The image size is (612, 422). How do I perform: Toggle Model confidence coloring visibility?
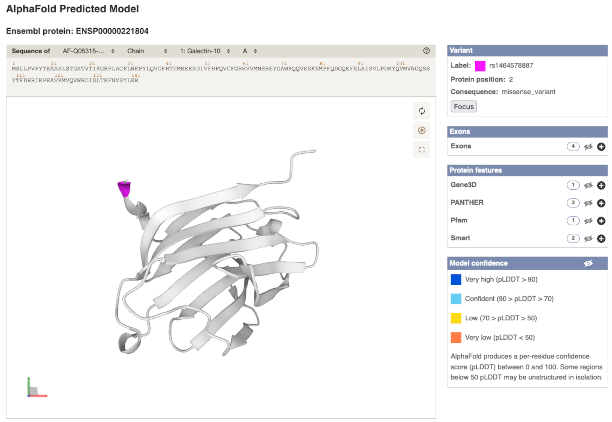click(x=588, y=263)
